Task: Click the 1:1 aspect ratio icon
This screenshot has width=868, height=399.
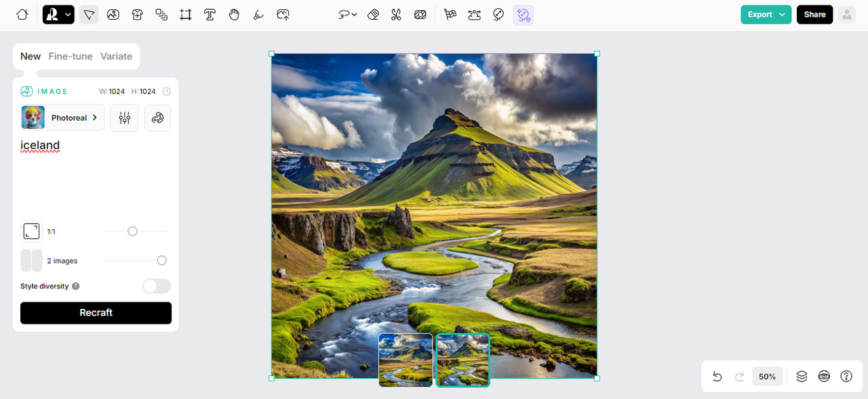Action: [31, 232]
